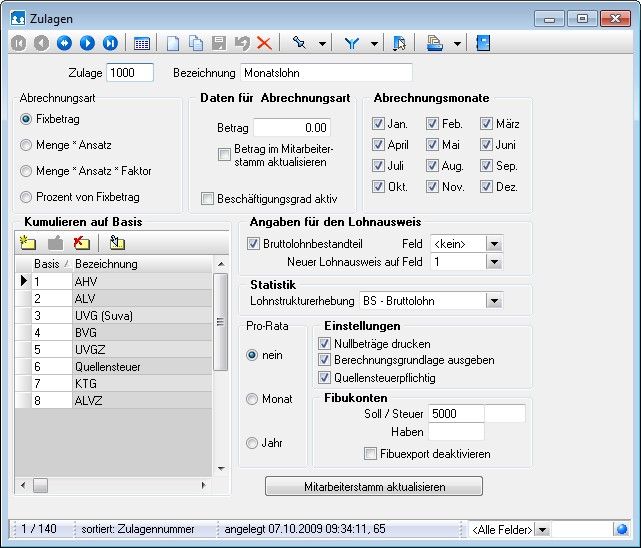Open the print options dropdown arrow
Viewport: 641px width, 548px height.
click(457, 43)
